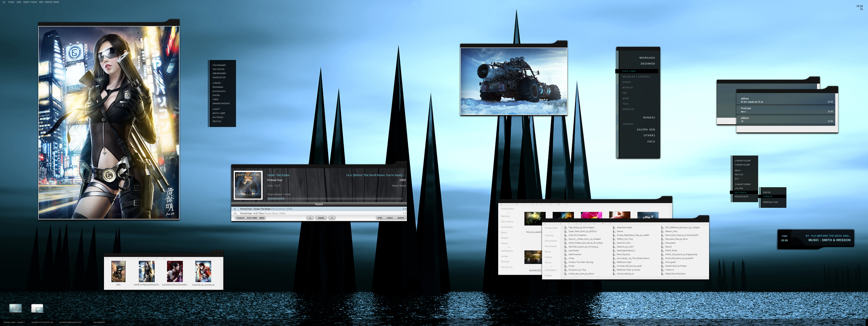Image resolution: width=868 pixels, height=326 pixels.
Task: Click the OPEN button in the music player
Action: click(x=380, y=218)
